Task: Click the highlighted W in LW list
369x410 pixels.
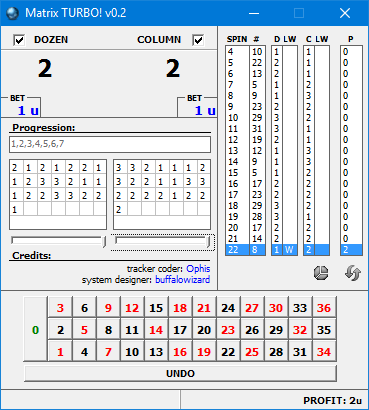Action: (x=289, y=250)
